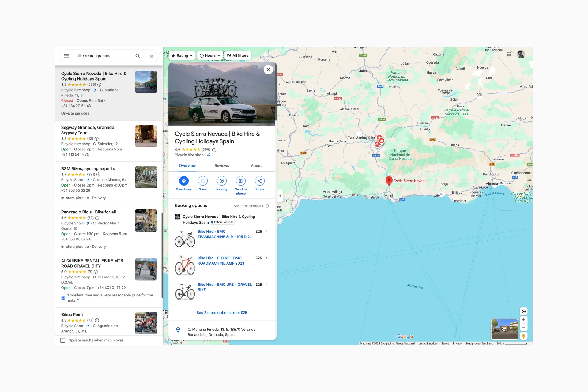
Task: Expand E-BIKE BMC Roadmachine option chevron
Action: coord(266,258)
